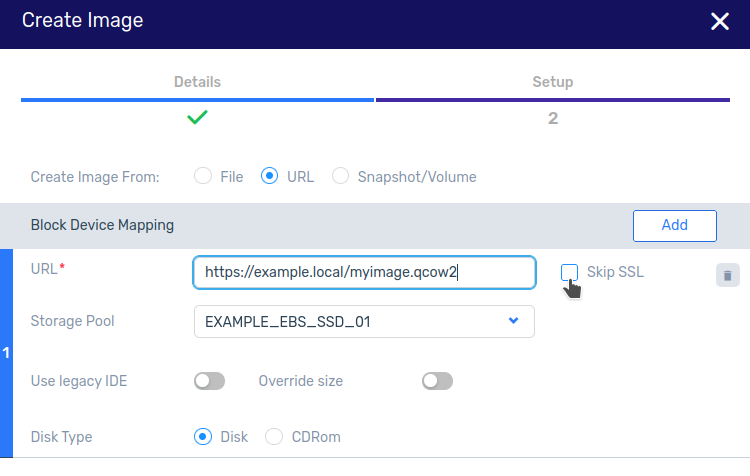Toggle Use legacy IDE switch

click(210, 381)
